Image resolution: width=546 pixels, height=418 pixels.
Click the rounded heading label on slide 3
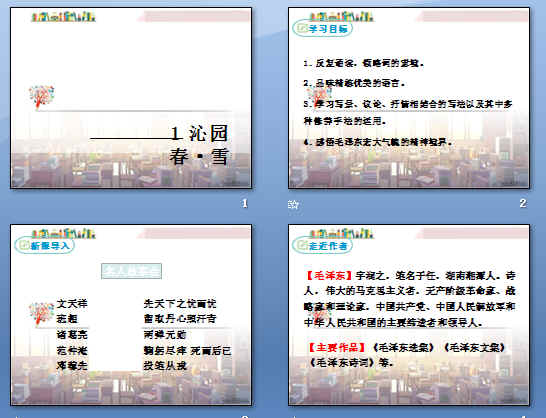pos(45,246)
